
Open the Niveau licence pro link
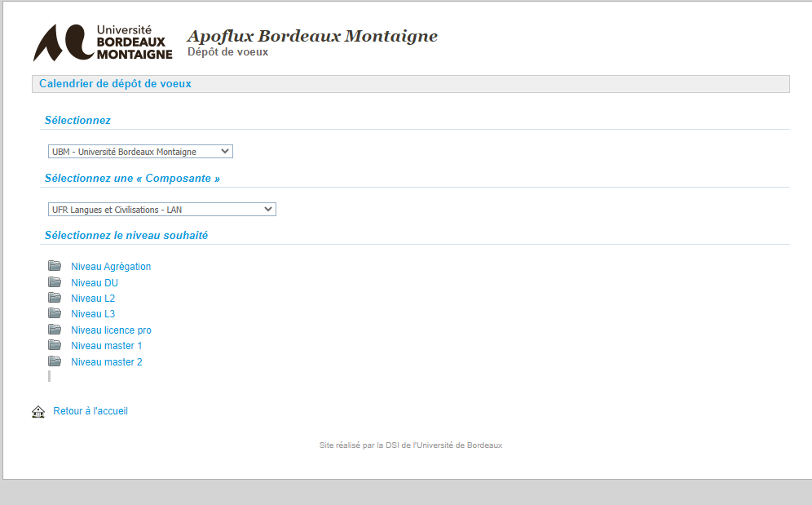[x=111, y=330]
